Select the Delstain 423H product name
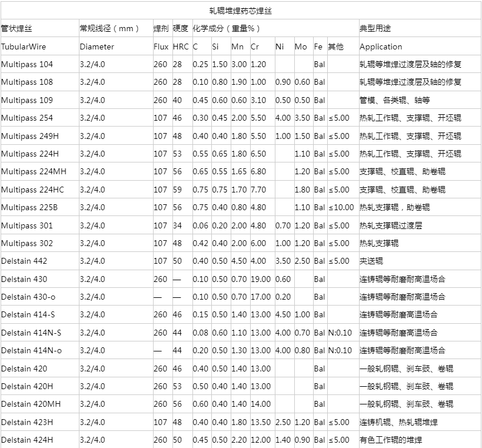 pos(27,423)
